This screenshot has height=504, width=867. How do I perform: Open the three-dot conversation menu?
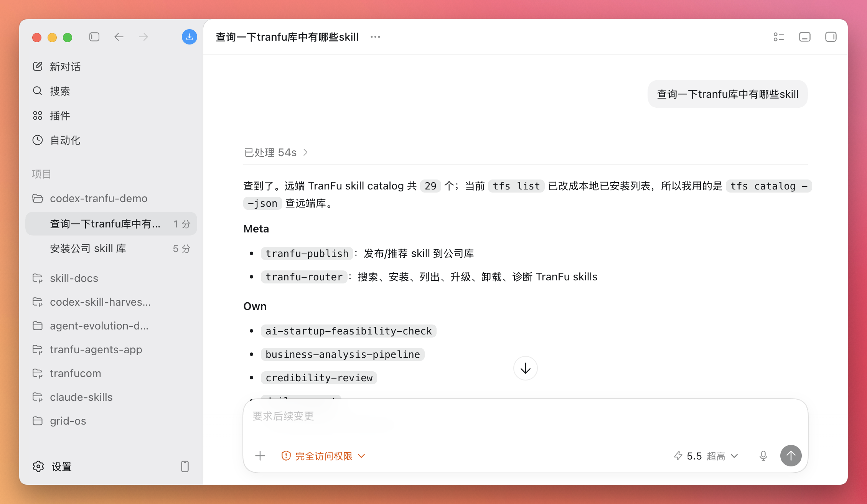[x=375, y=37]
